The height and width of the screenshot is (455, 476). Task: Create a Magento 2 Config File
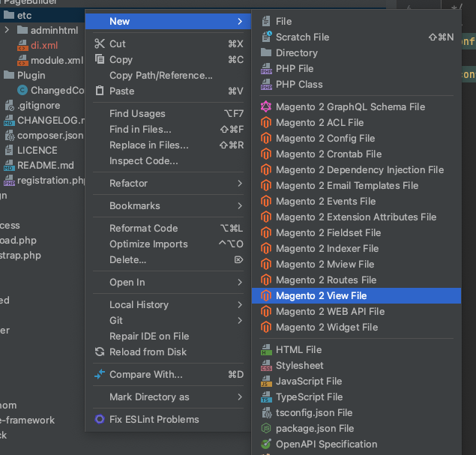(356, 139)
